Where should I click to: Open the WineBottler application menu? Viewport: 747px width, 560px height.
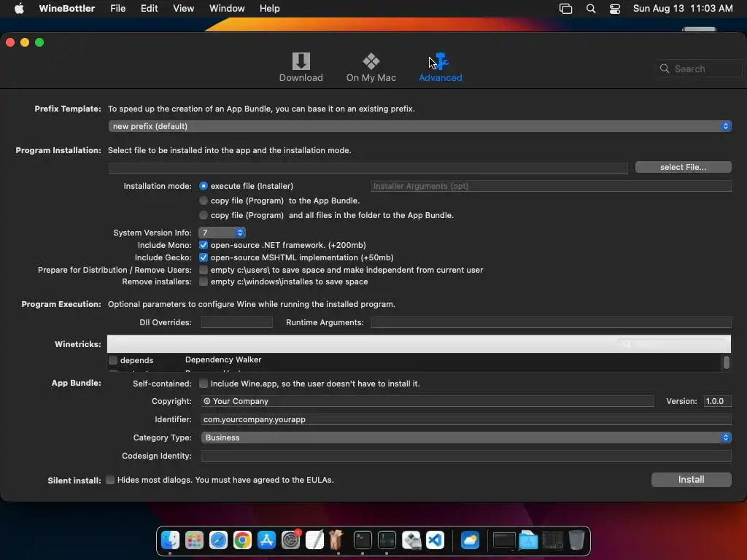(x=66, y=9)
